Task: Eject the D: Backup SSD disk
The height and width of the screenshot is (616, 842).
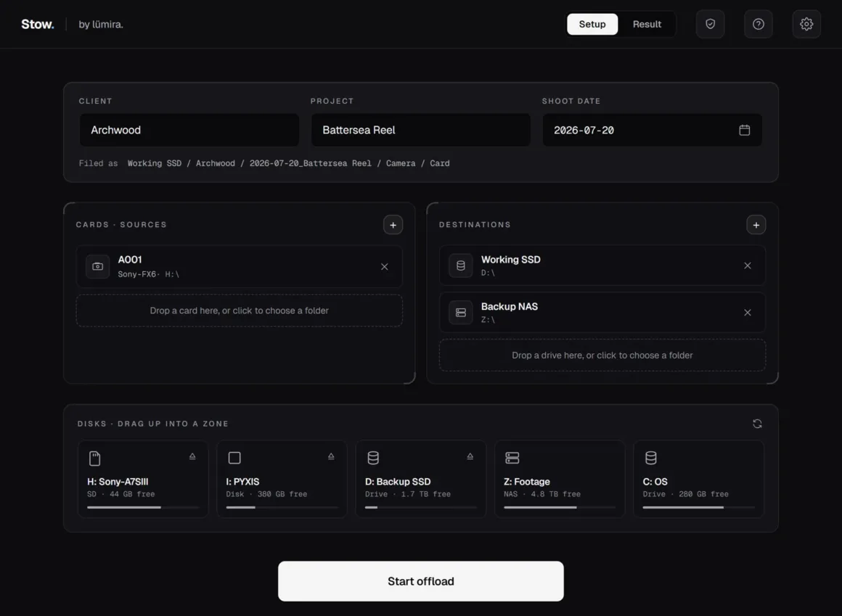Action: point(470,456)
